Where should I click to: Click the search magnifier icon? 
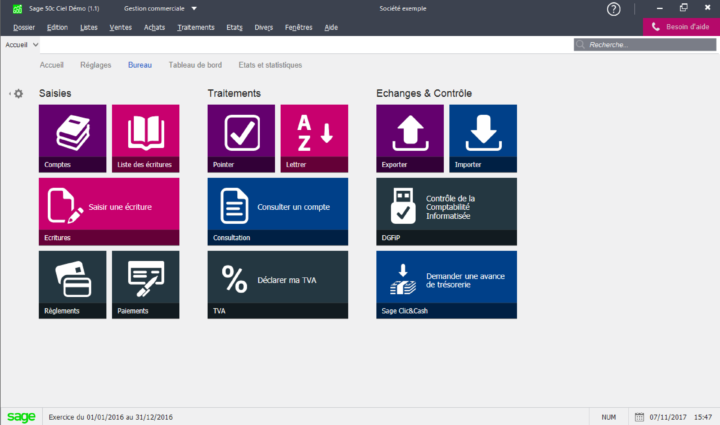(x=580, y=45)
